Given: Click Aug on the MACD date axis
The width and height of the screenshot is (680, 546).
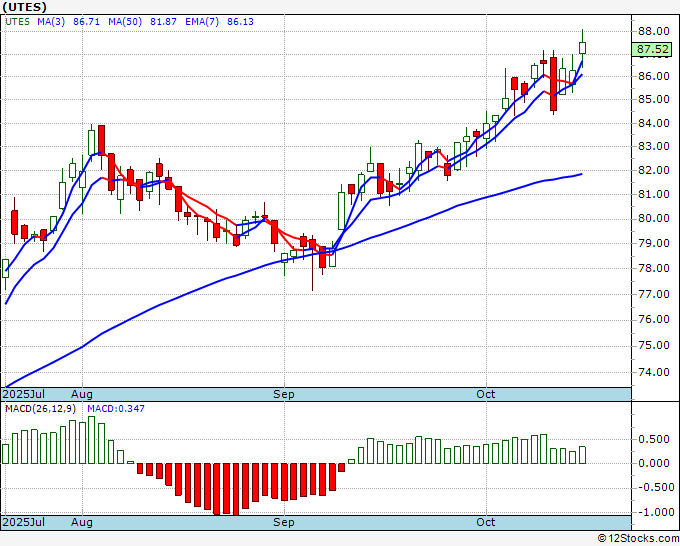Looking at the screenshot, I should click(82, 522).
